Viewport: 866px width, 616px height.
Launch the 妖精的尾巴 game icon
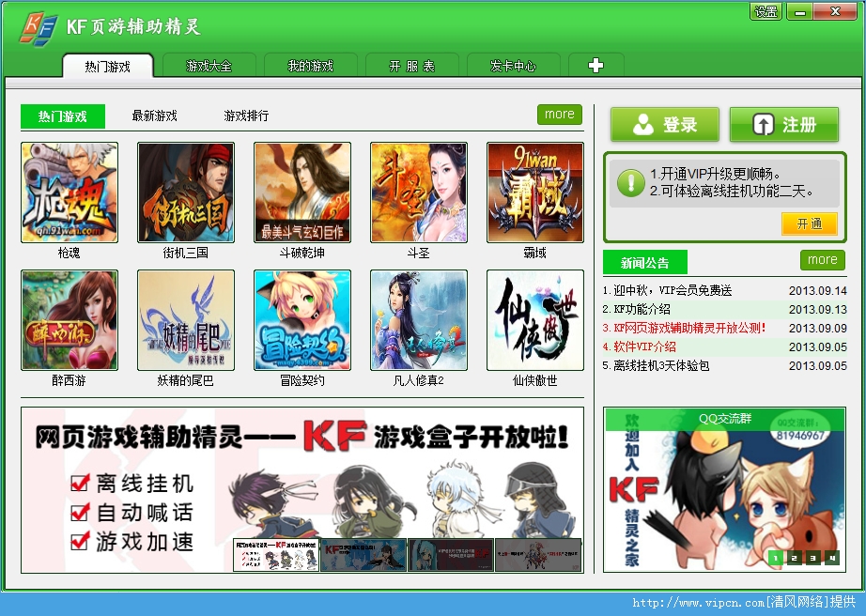(x=186, y=320)
